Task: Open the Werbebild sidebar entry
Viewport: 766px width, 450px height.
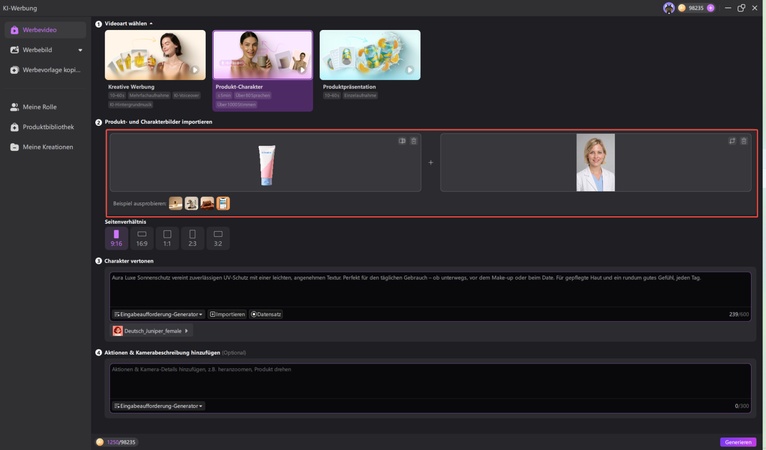Action: click(x=45, y=50)
